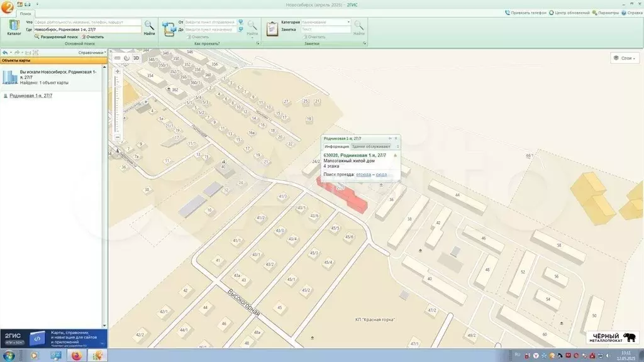Open the Слои layers dropdown
644x362 pixels.
coord(625,58)
